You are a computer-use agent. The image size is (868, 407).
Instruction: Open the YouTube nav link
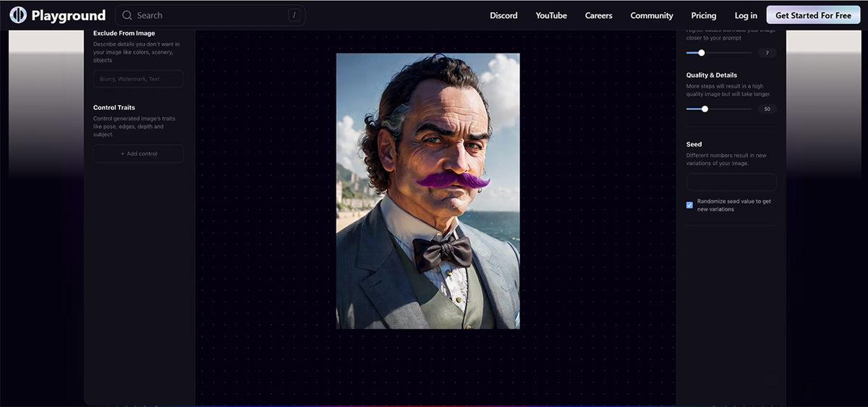[551, 15]
